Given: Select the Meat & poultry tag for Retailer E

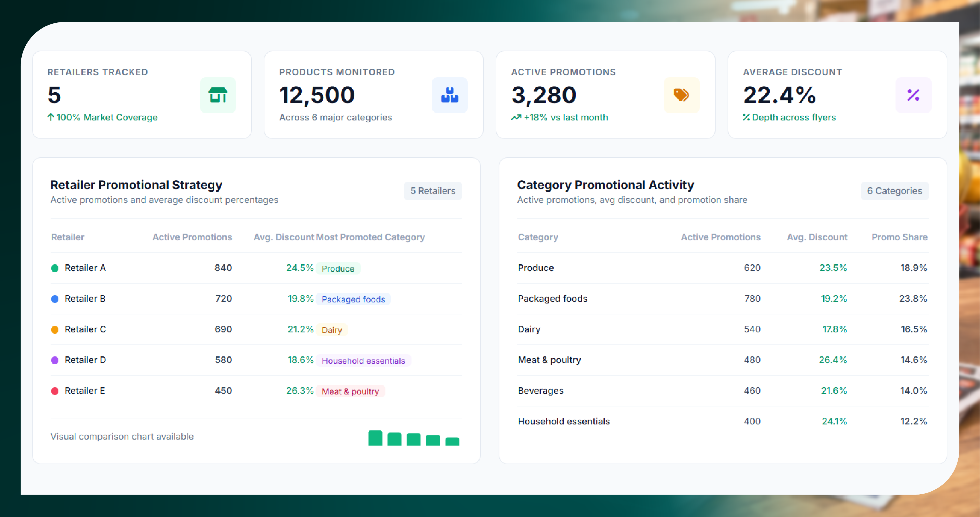Looking at the screenshot, I should pos(350,391).
